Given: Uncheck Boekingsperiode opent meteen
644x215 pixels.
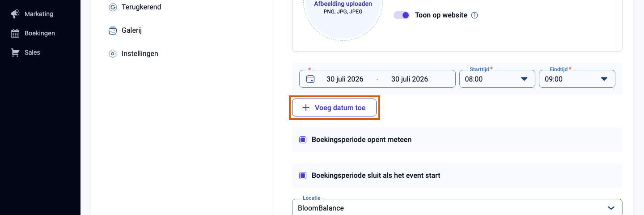Looking at the screenshot, I should coord(303,140).
